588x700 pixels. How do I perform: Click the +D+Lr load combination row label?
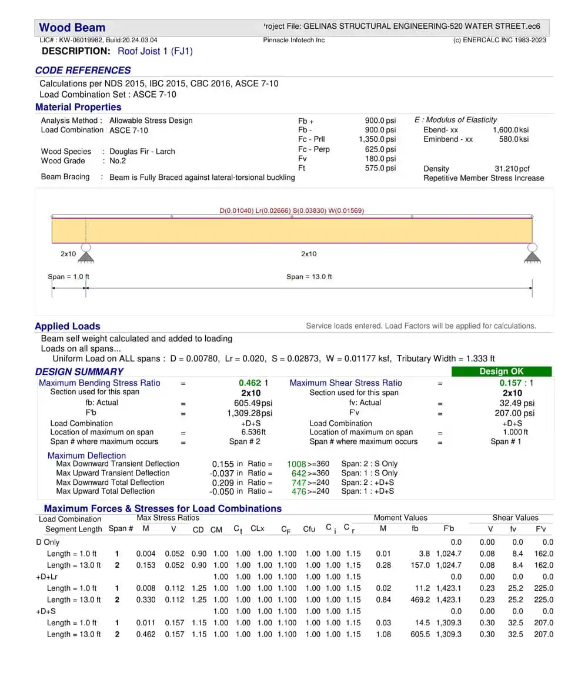point(46,577)
